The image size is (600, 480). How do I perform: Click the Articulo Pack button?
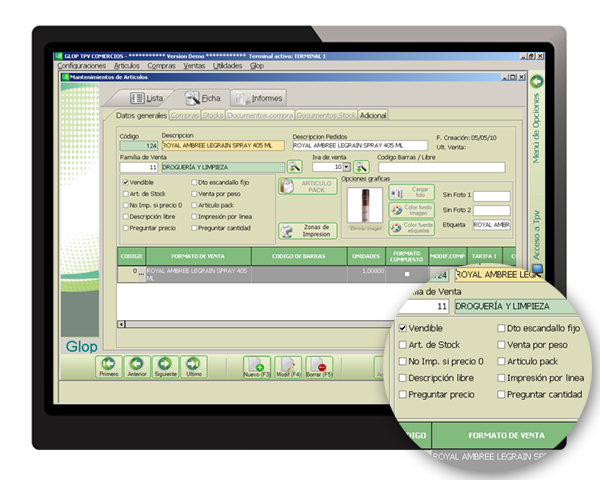[x=308, y=186]
